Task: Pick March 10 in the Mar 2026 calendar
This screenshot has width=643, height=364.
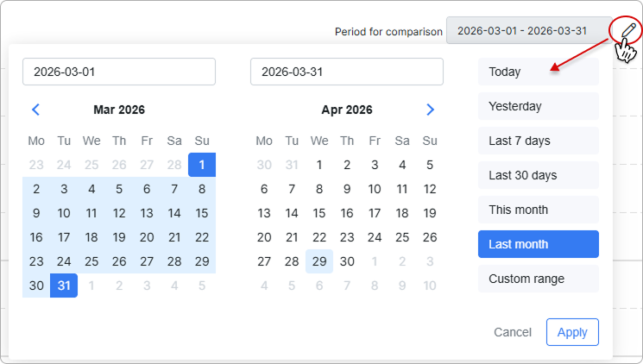Action: click(64, 213)
